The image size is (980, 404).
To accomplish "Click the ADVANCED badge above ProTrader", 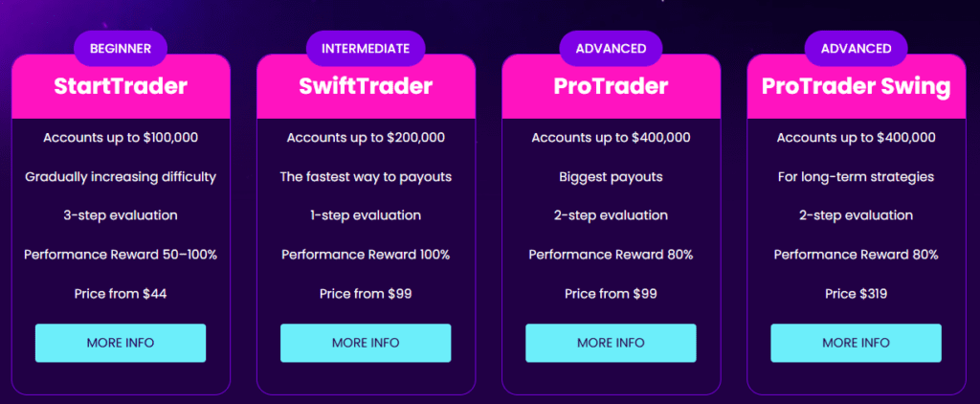I will pos(611,48).
